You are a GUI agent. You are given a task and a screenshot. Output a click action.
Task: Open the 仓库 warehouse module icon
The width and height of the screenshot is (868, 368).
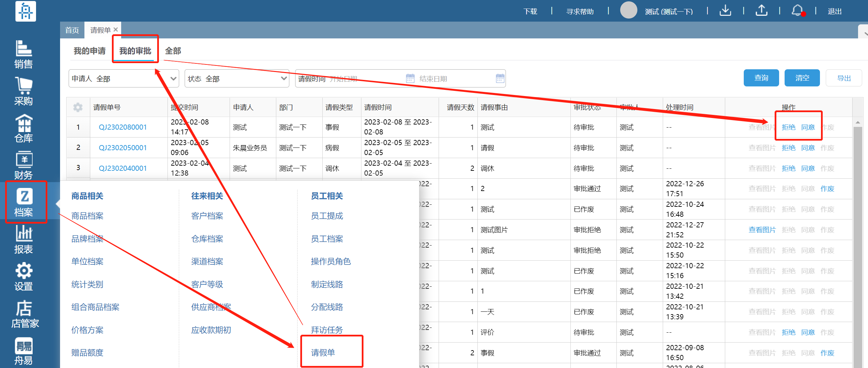(x=23, y=128)
